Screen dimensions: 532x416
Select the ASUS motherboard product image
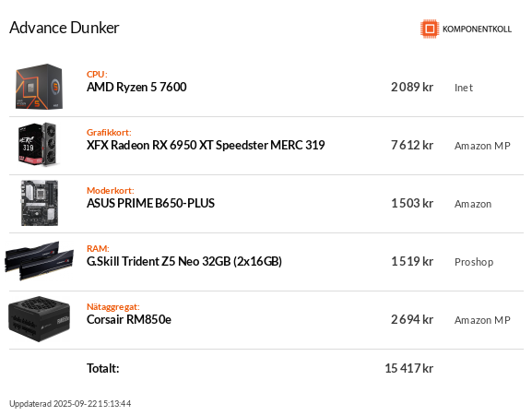40,203
